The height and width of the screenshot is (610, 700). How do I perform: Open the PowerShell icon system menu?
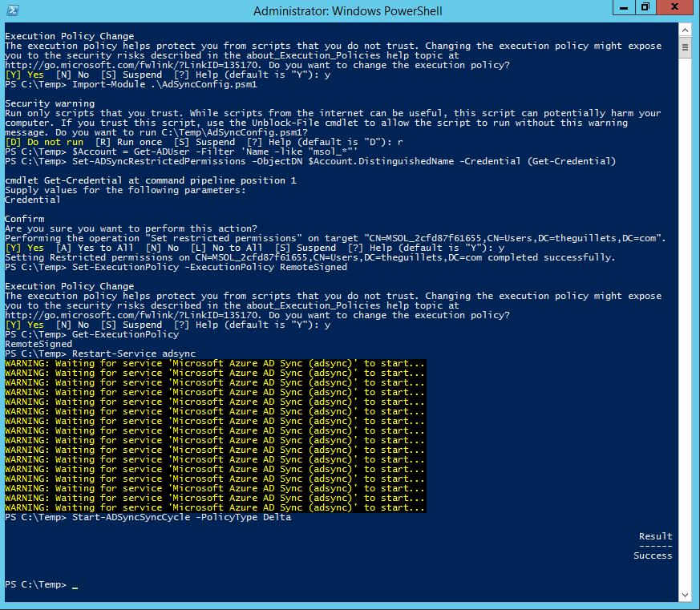[x=13, y=10]
